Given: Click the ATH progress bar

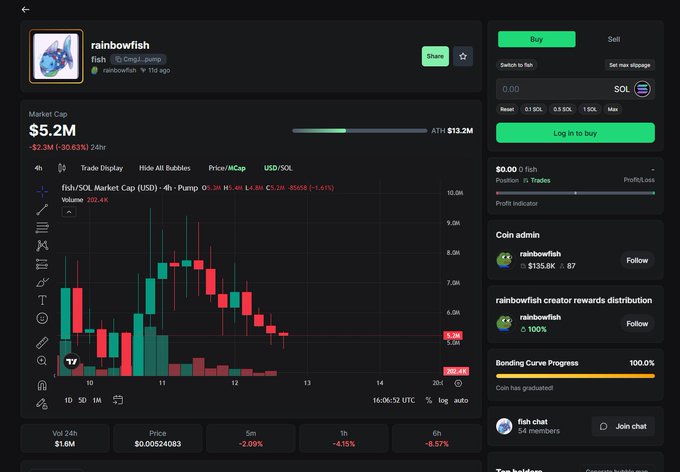Looking at the screenshot, I should [360, 131].
